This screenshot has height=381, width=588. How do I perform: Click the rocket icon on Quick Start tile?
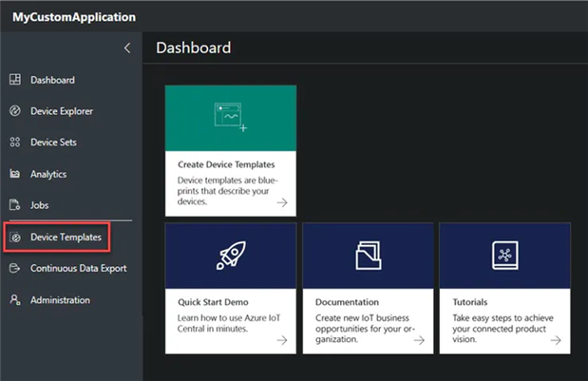click(x=231, y=256)
